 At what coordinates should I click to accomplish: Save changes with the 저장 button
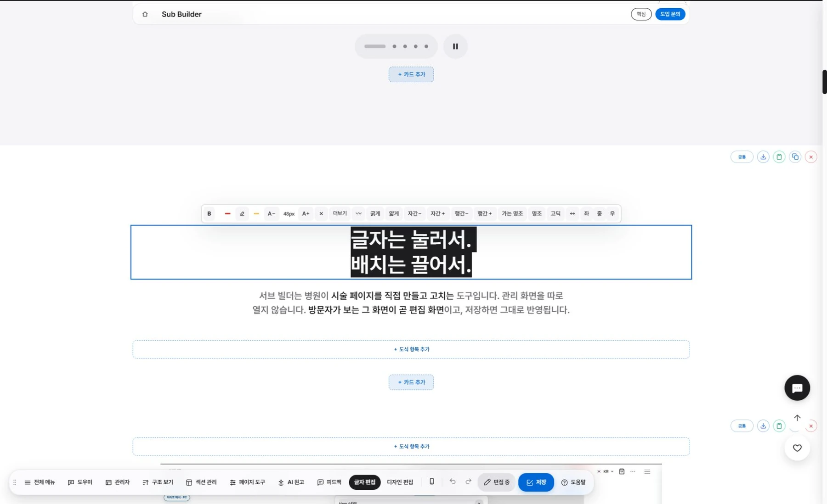point(536,482)
